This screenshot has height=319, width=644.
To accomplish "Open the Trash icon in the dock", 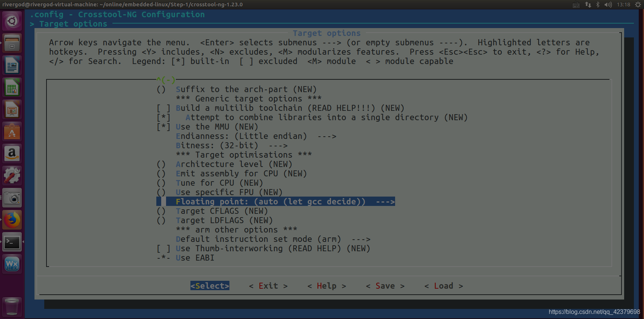I will pos(12,306).
